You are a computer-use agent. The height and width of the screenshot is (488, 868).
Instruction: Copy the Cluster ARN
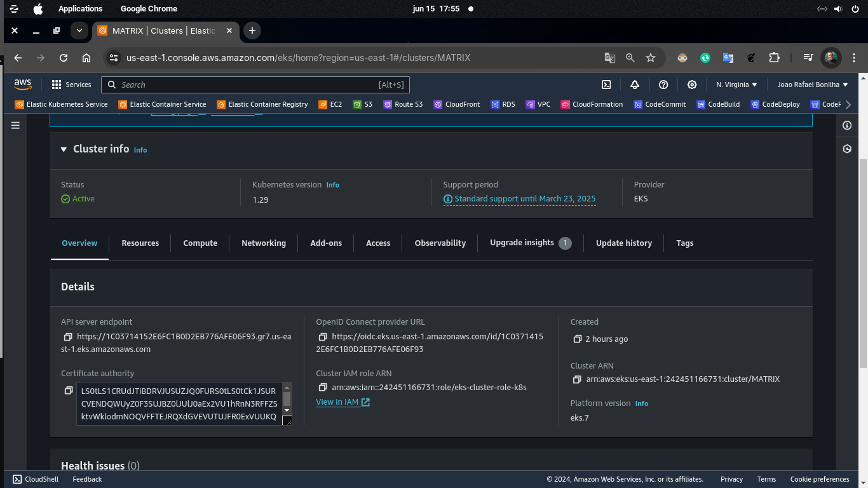(x=577, y=379)
